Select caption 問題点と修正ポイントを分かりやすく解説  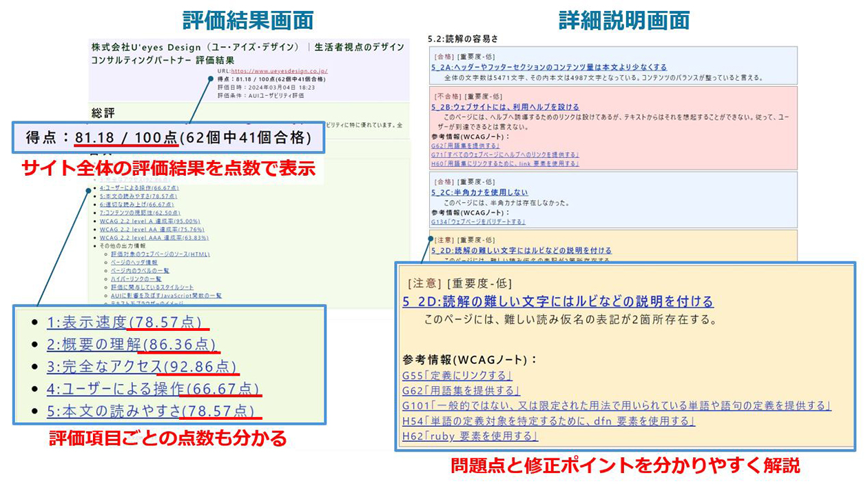coord(626,466)
